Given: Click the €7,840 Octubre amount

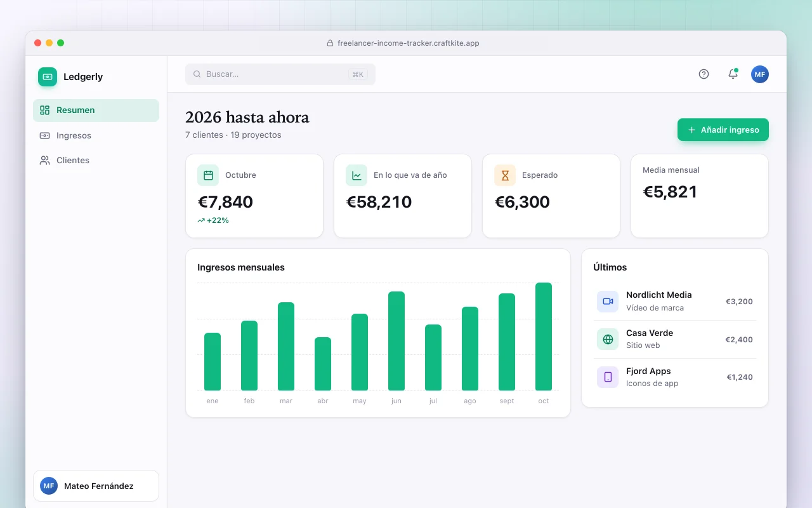Looking at the screenshot, I should [x=225, y=202].
